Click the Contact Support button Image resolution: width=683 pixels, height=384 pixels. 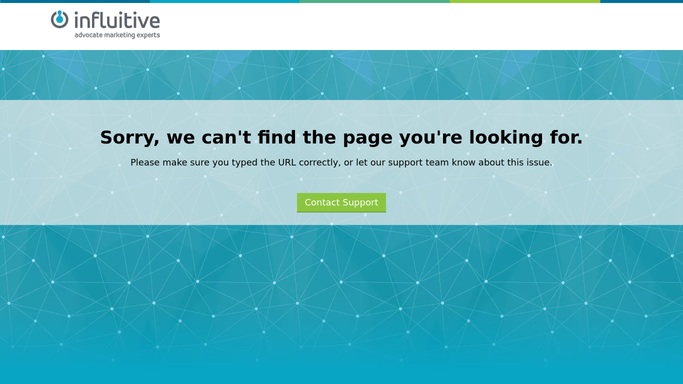tap(342, 202)
